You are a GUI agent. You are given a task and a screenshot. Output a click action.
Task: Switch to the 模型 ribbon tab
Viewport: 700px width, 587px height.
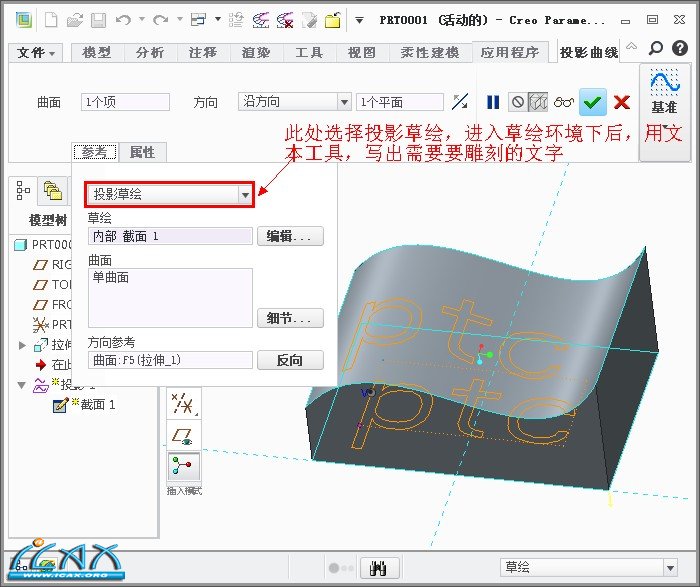pos(97,53)
